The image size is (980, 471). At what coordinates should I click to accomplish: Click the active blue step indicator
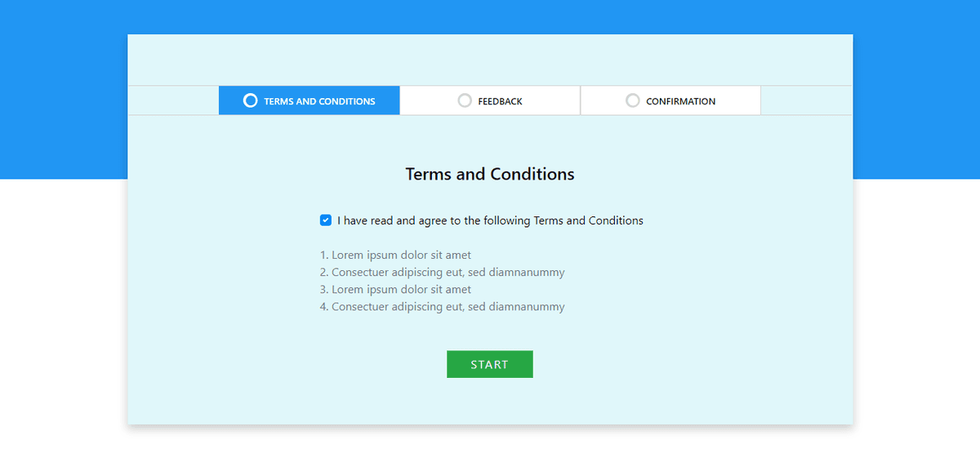pyautogui.click(x=309, y=100)
